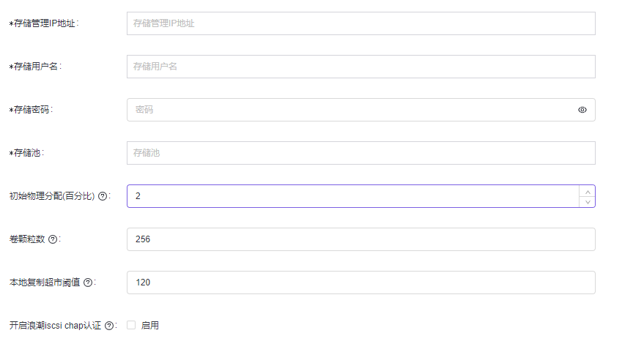
Task: Click help icon next to 开启浪潮iscsi chap认证
Action: tap(109, 326)
